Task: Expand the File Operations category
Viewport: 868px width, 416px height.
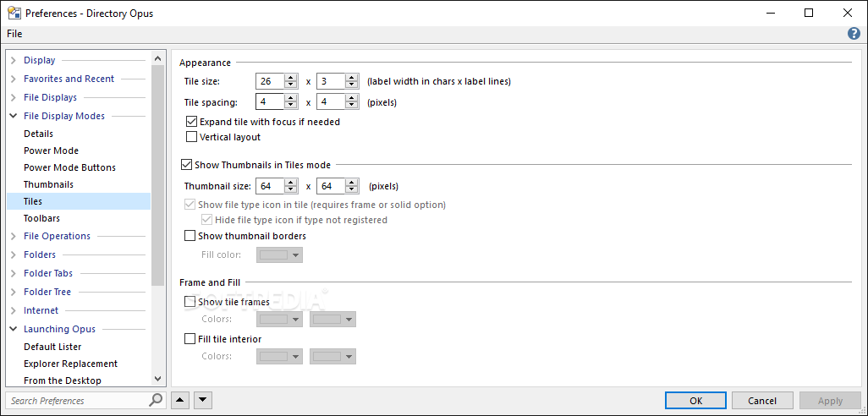Action: pos(14,236)
